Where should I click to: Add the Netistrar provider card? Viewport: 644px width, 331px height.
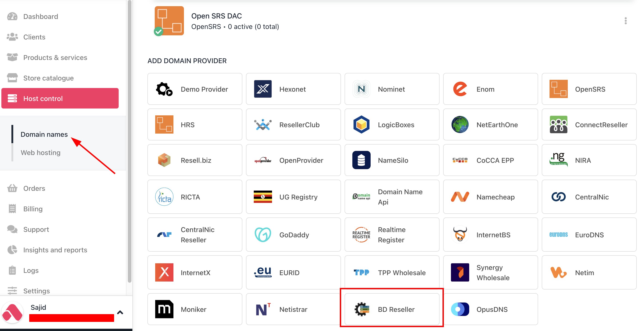(293, 309)
